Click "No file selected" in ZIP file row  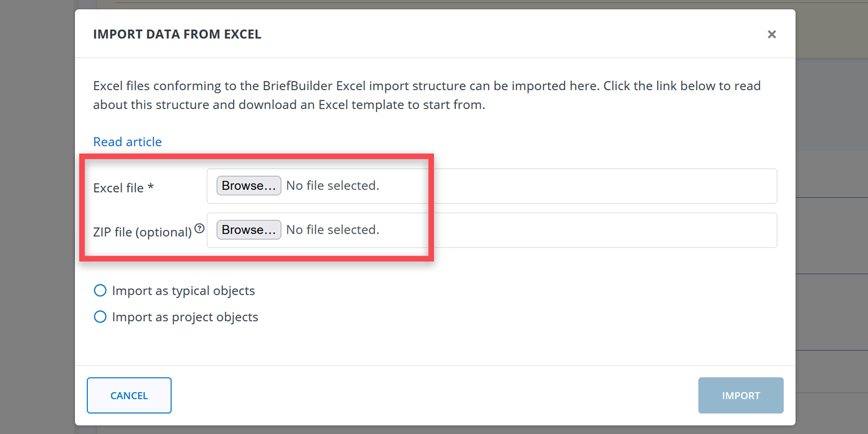coord(333,230)
